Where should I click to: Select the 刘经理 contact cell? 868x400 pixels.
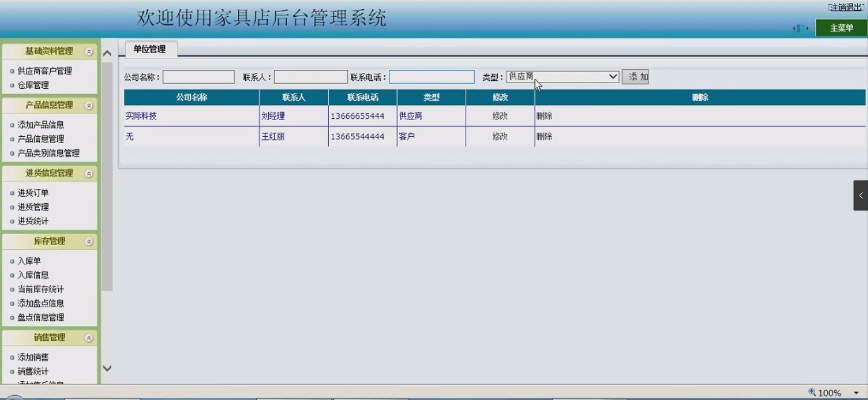pyautogui.click(x=294, y=116)
